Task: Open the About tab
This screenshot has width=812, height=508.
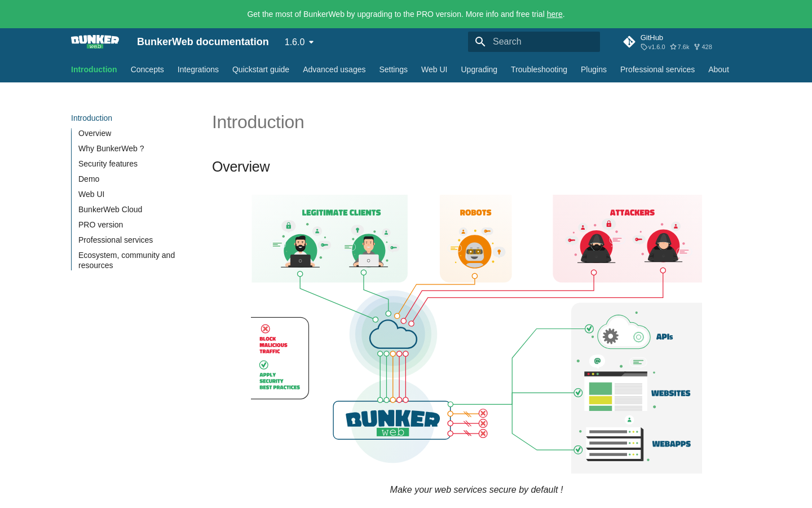Action: (718, 69)
